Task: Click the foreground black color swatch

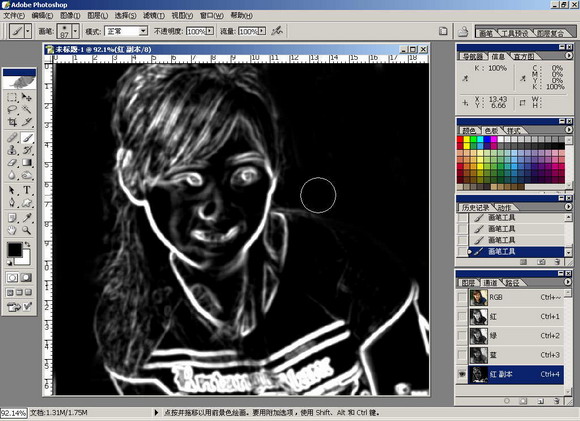Action: [14, 250]
